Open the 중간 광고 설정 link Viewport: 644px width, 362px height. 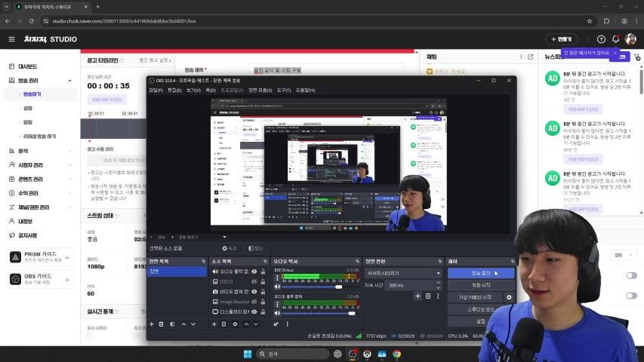point(155,60)
